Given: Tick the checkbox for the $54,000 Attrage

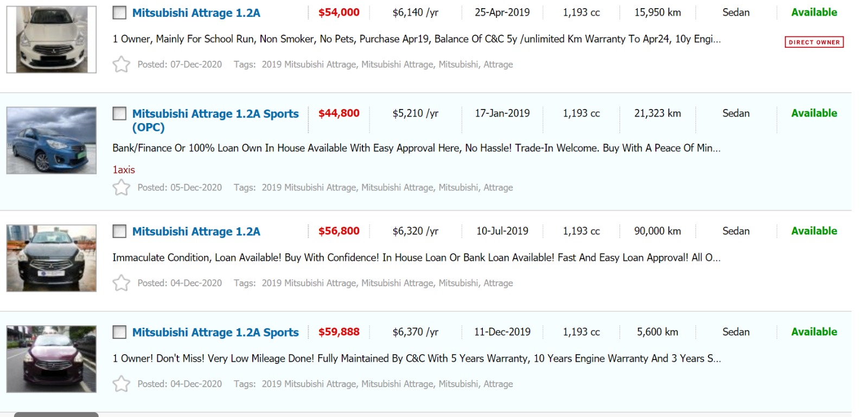Looking at the screenshot, I should click(119, 12).
